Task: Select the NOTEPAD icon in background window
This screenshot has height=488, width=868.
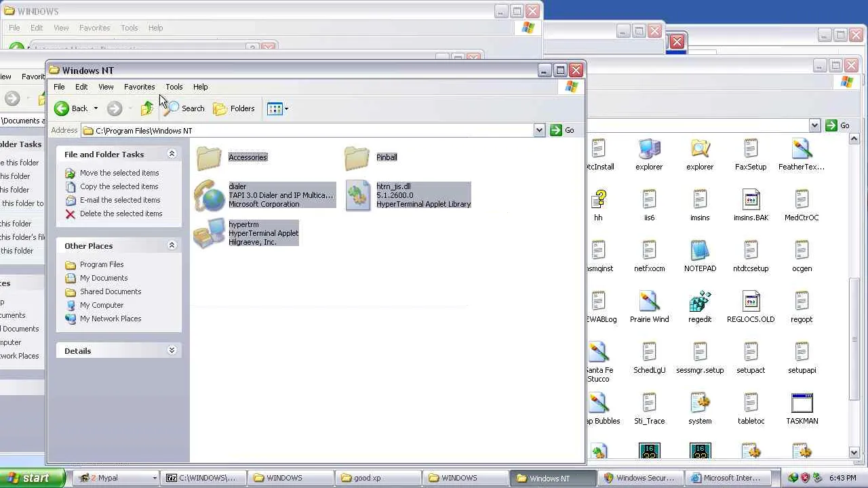Action: (700, 251)
